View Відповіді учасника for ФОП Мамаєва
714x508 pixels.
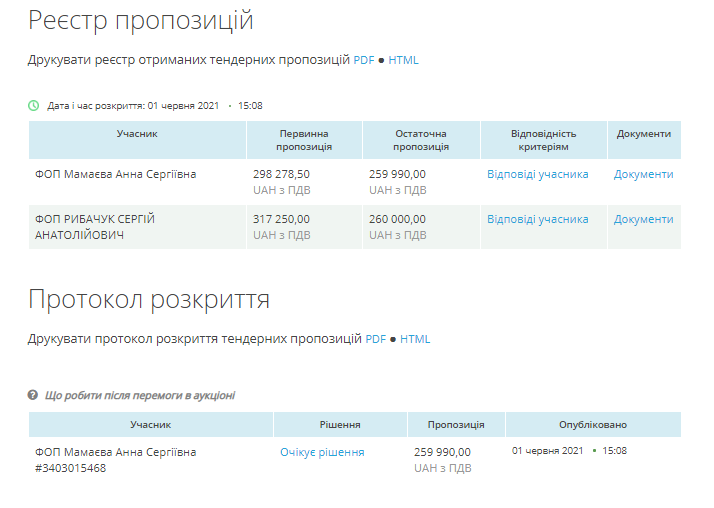point(538,174)
